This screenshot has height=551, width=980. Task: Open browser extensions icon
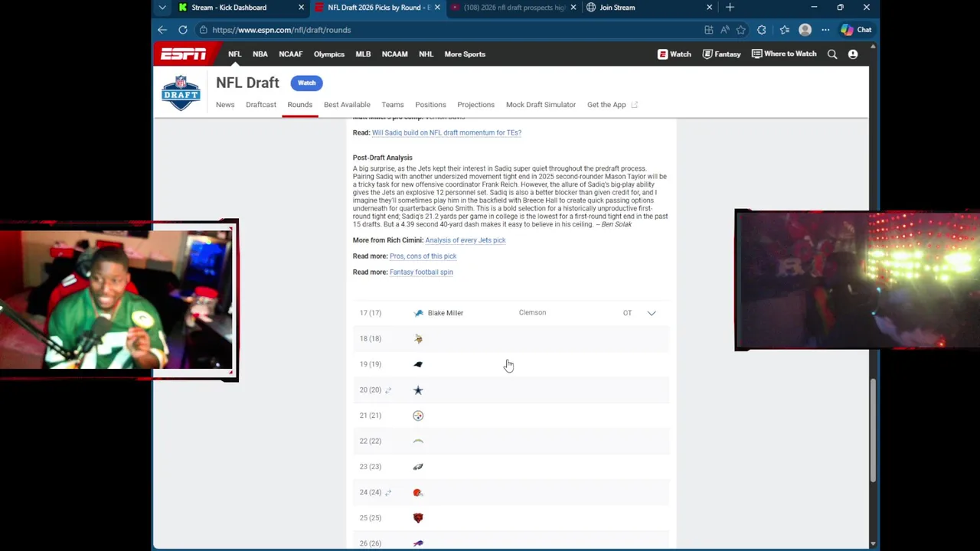click(x=761, y=30)
